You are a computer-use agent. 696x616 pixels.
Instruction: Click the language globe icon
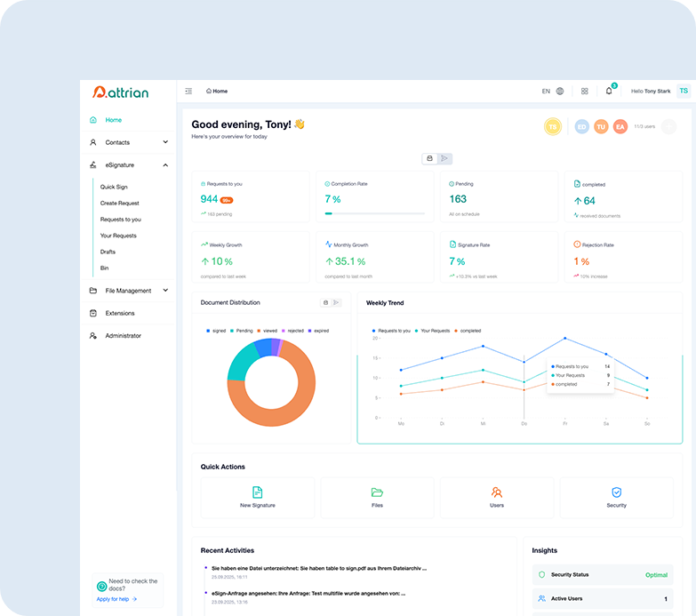coord(559,91)
